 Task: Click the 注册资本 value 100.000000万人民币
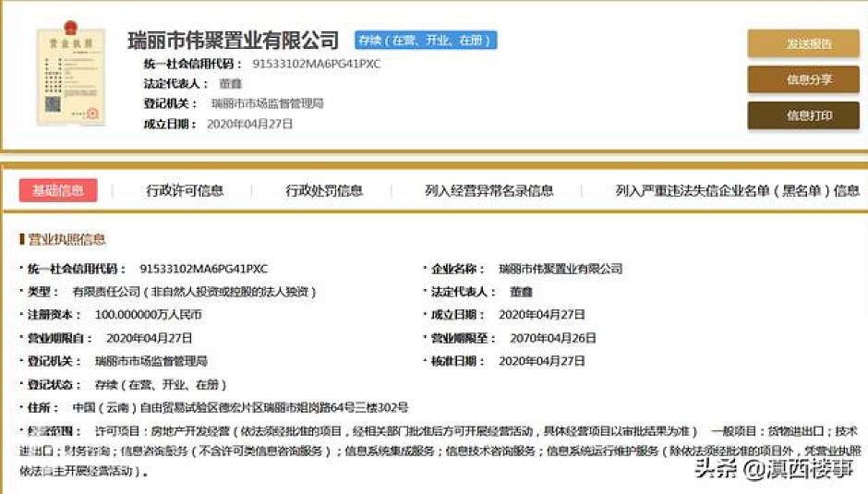149,315
